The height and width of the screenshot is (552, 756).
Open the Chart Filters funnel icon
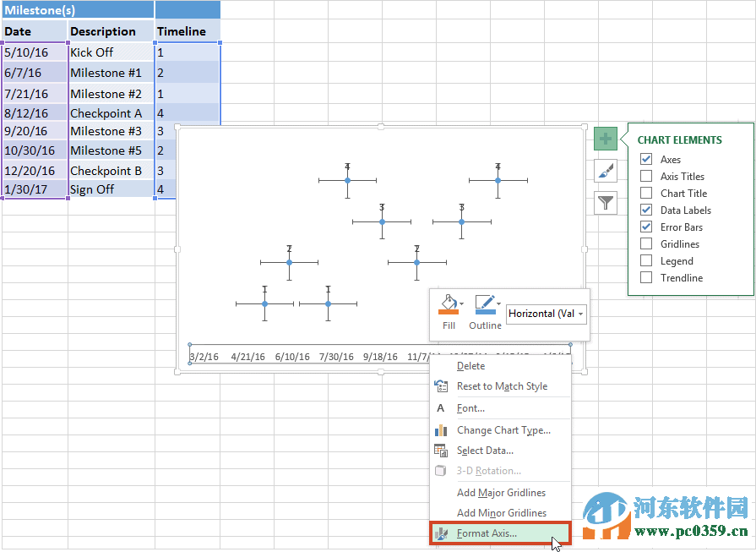point(606,202)
